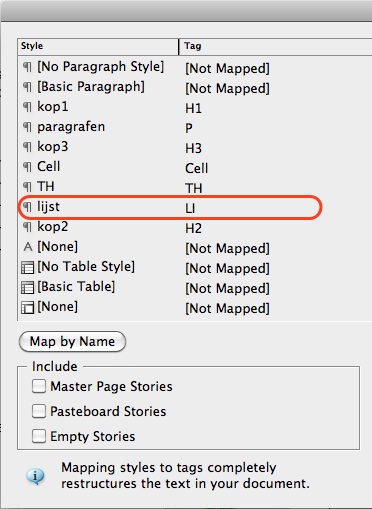
Task: Select the TH paragraph style row
Action: (x=195, y=187)
